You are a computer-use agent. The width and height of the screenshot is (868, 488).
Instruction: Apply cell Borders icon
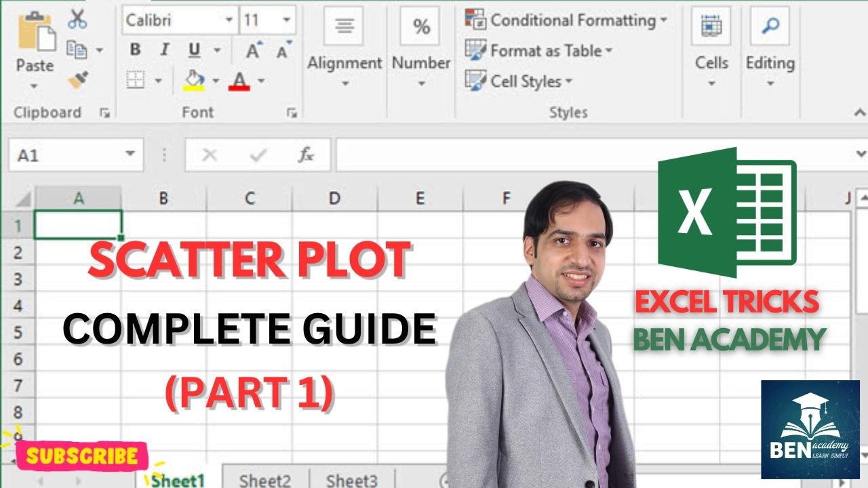[x=136, y=81]
